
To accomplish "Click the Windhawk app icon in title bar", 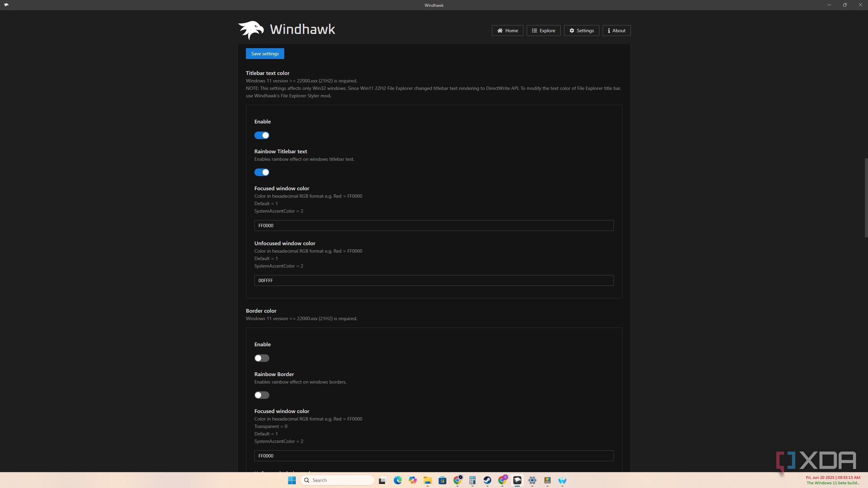I will [6, 5].
